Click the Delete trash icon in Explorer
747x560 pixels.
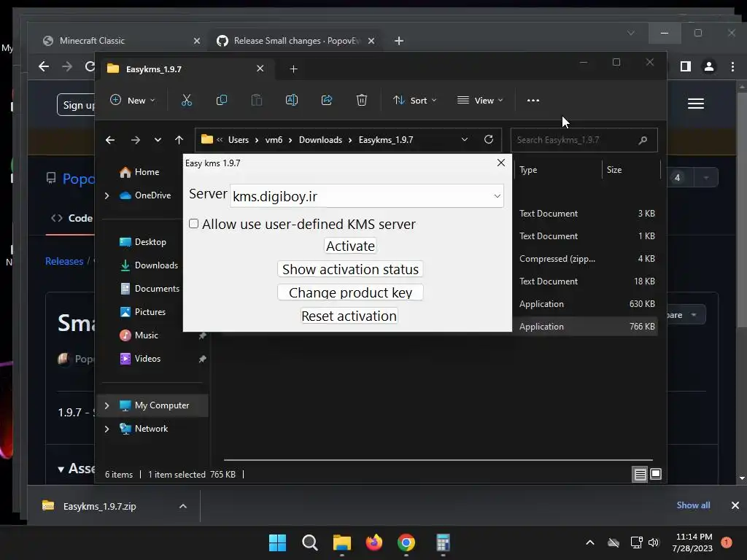[x=362, y=100]
